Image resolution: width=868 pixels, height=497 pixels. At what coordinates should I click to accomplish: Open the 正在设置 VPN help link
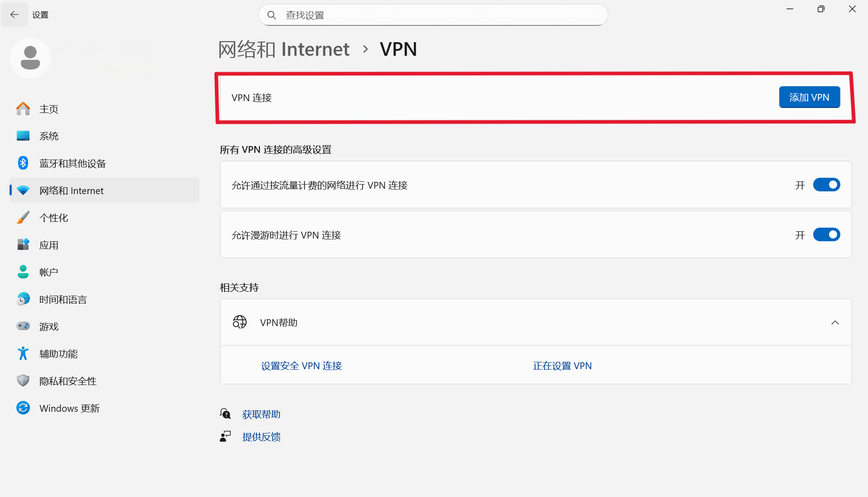[x=562, y=366]
